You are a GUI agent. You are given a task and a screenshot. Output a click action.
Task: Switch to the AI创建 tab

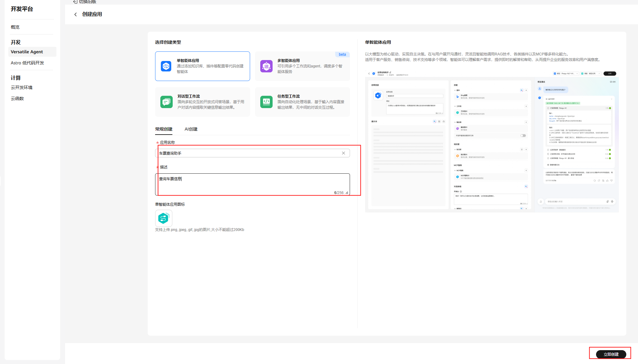point(191,129)
